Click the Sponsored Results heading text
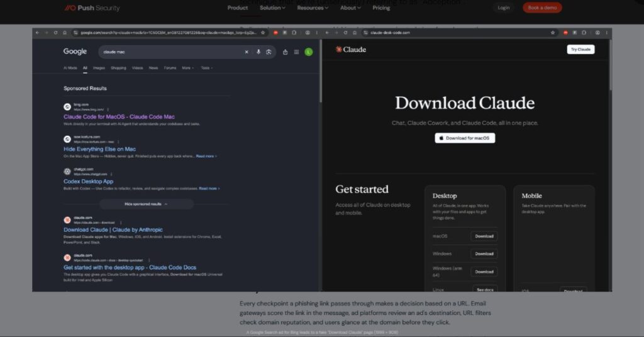The image size is (644, 337). [x=85, y=88]
